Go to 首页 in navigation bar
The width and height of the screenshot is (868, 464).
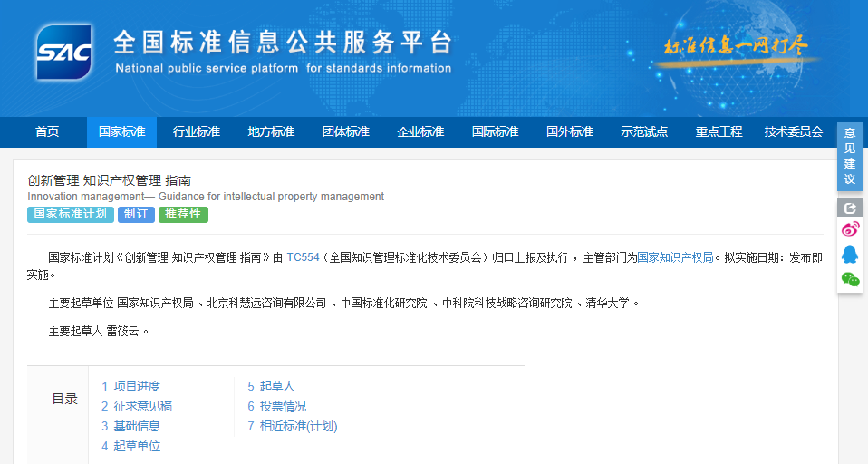click(47, 131)
